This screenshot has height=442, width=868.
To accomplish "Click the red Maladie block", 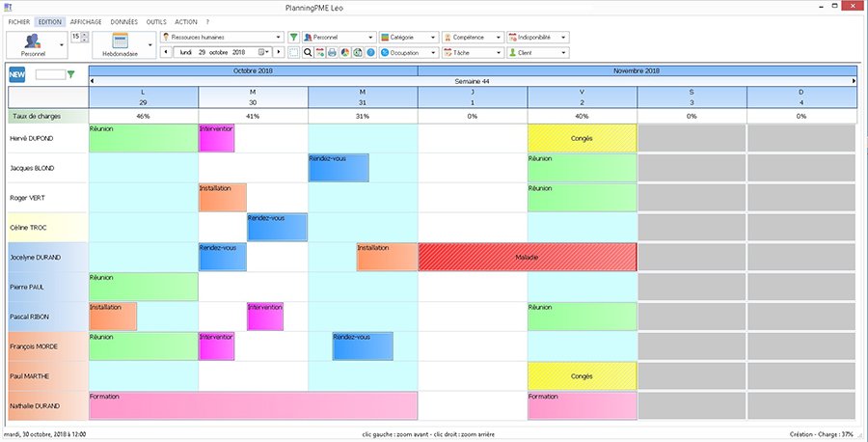I will coord(527,258).
